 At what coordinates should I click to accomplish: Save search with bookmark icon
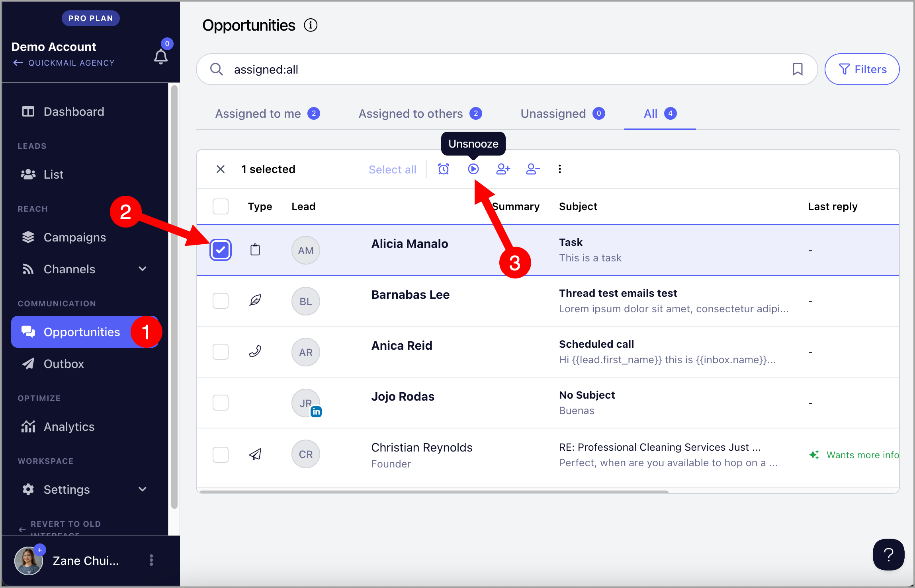798,69
